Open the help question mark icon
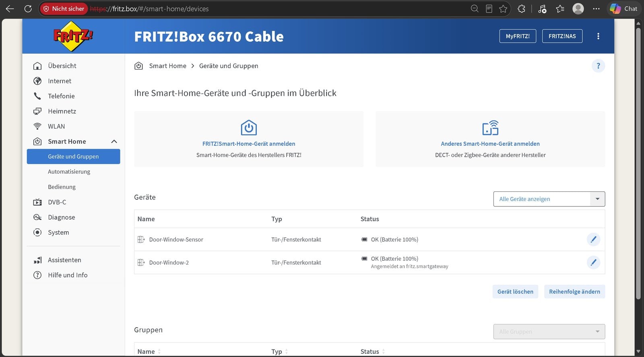 pos(598,66)
